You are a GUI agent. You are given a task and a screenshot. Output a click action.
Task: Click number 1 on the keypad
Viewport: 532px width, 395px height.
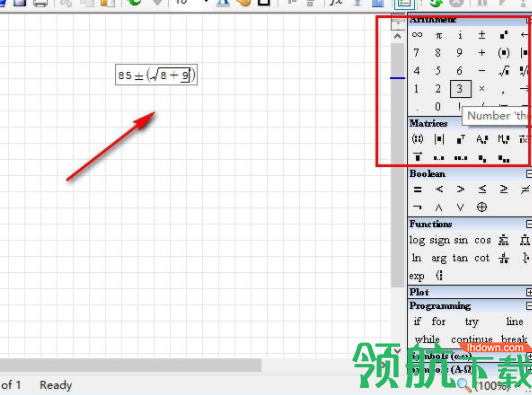point(416,89)
